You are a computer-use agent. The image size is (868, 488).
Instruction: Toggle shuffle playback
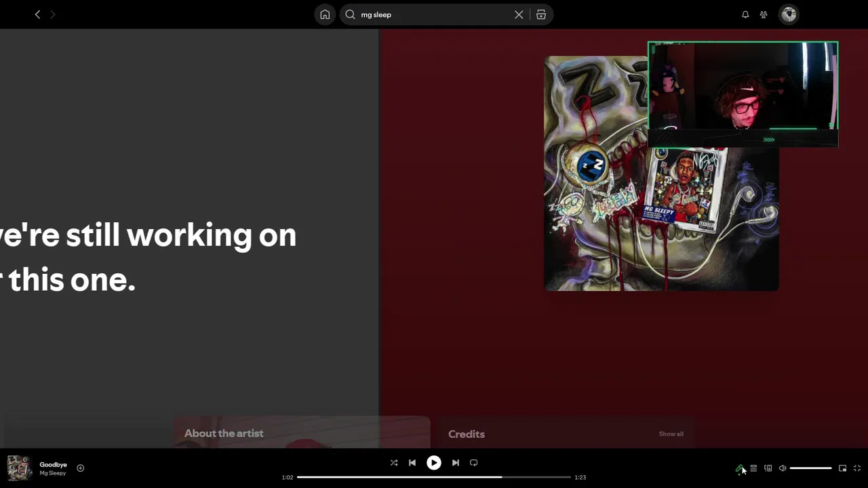click(x=394, y=462)
